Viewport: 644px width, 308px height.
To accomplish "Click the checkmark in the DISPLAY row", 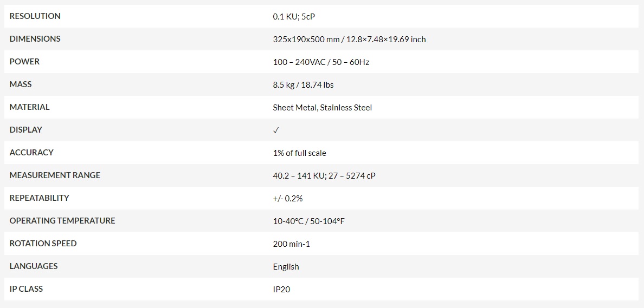I will 275,130.
